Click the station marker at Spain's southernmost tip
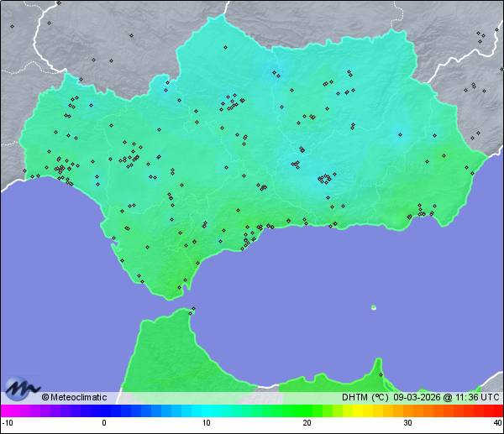Screen dimensions: 504x434 tap(178, 288)
